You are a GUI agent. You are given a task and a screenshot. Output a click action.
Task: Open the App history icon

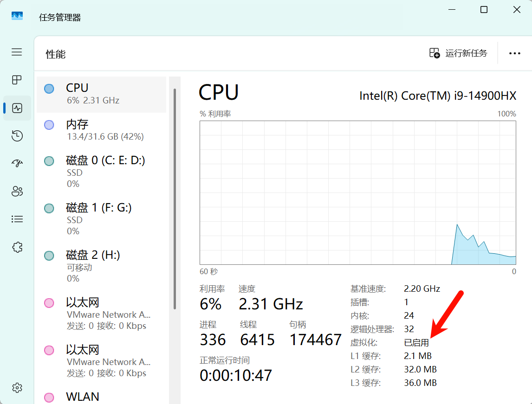point(17,136)
